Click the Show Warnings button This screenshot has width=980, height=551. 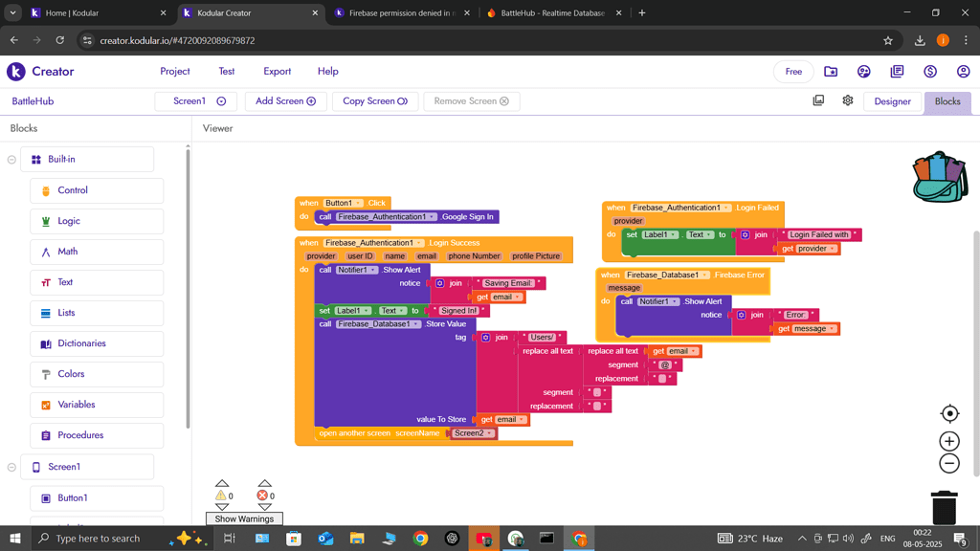(x=244, y=518)
